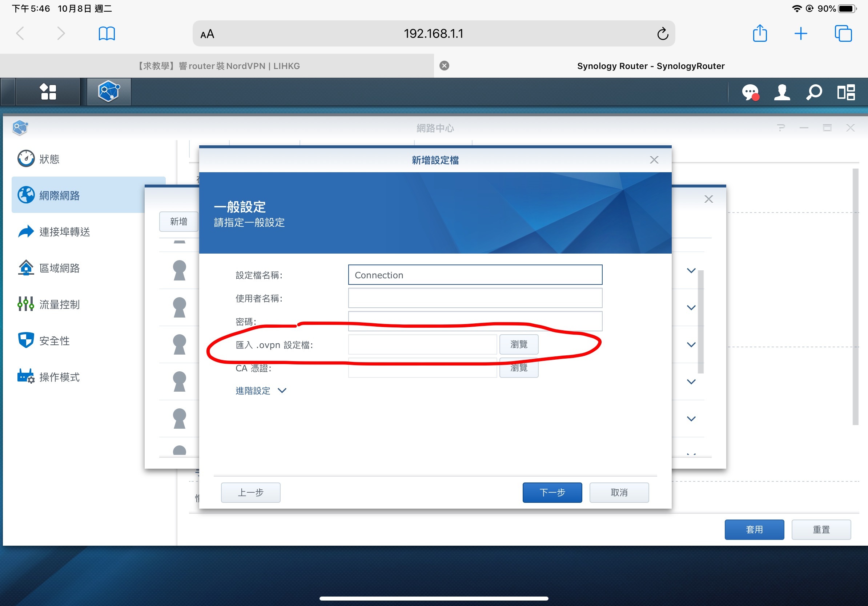Open 連接埠轉送 in the sidebar
This screenshot has height=606, width=868.
pyautogui.click(x=88, y=231)
